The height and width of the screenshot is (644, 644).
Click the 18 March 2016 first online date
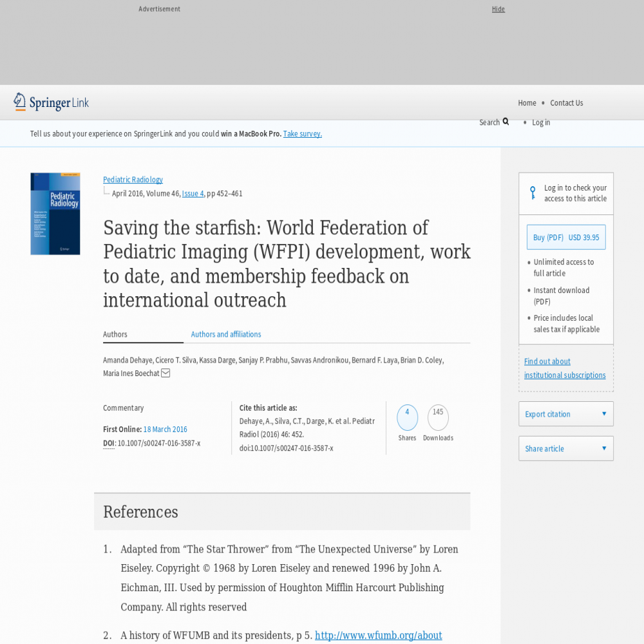click(165, 429)
